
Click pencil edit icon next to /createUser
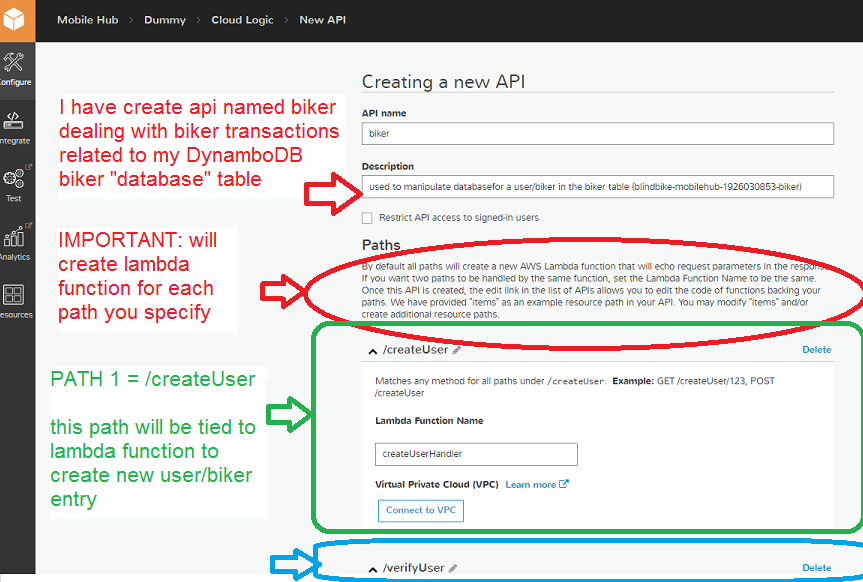[457, 350]
